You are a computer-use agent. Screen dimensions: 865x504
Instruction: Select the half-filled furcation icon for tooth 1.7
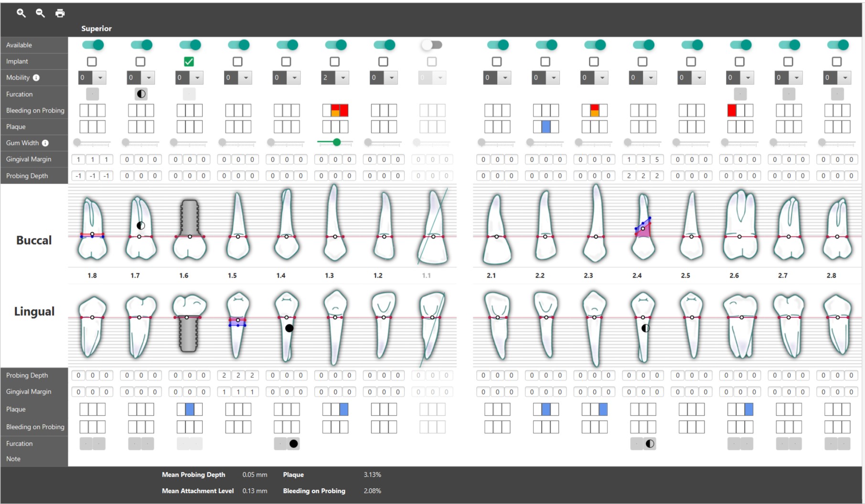[x=141, y=94]
